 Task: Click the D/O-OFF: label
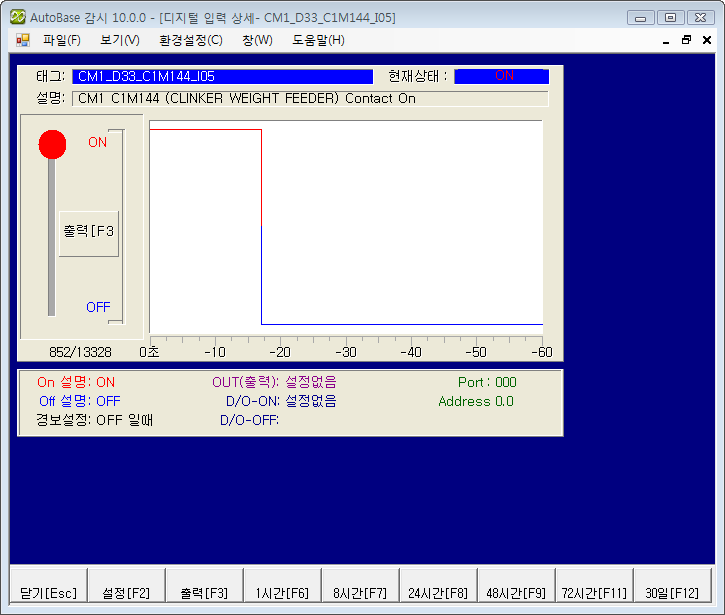(250, 420)
